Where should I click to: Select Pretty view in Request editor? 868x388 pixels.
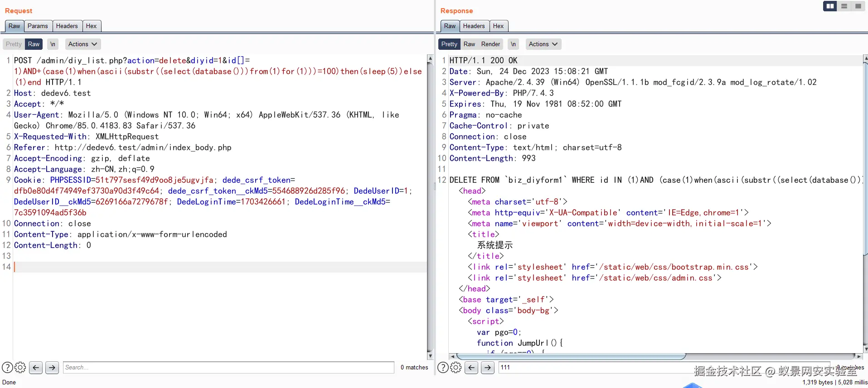click(x=14, y=44)
